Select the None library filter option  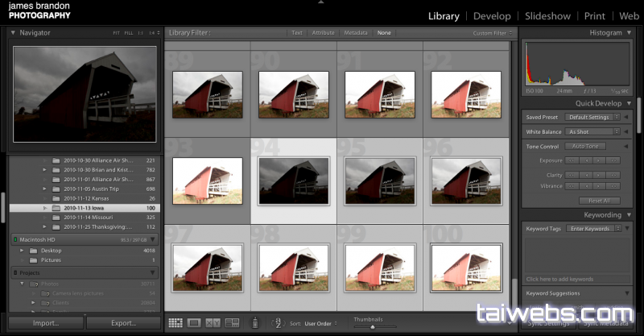click(384, 33)
